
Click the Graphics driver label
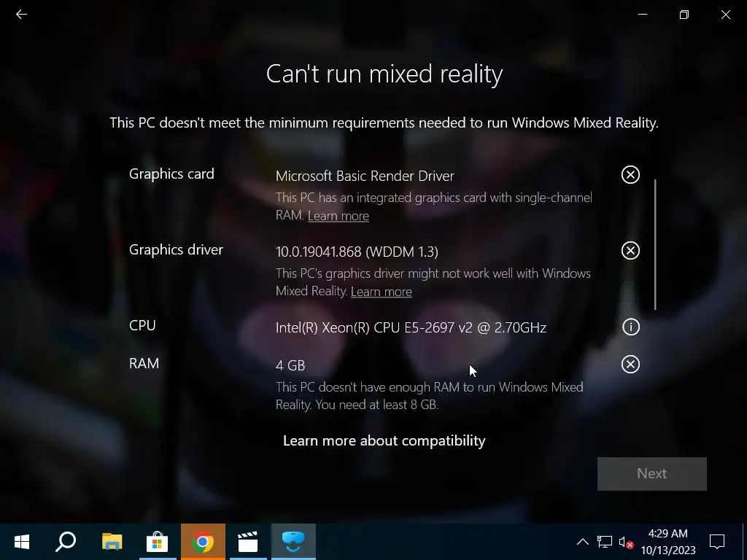pyautogui.click(x=176, y=249)
